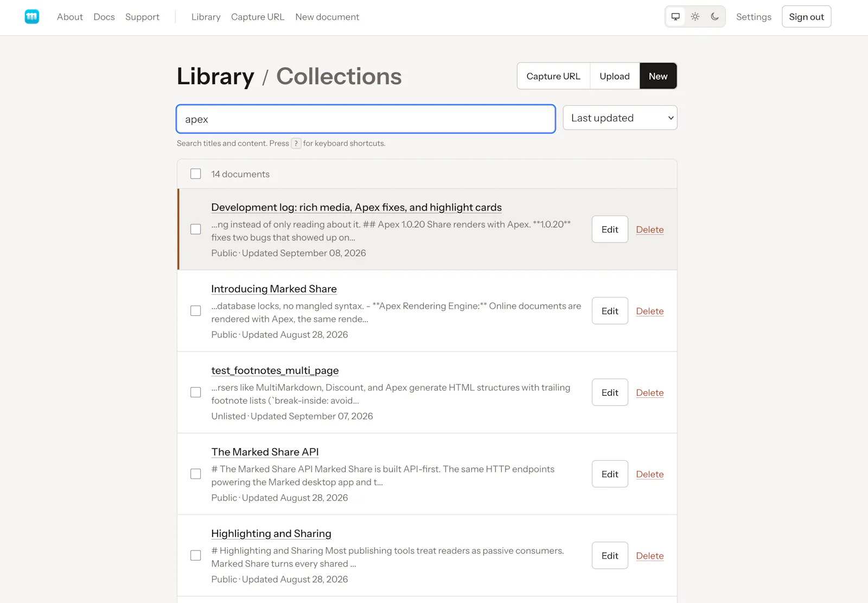Go to Docs in top navigation
868x603 pixels.
click(x=104, y=17)
